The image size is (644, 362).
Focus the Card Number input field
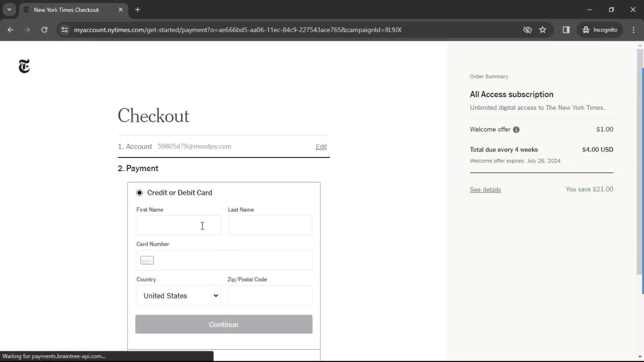coord(224,260)
